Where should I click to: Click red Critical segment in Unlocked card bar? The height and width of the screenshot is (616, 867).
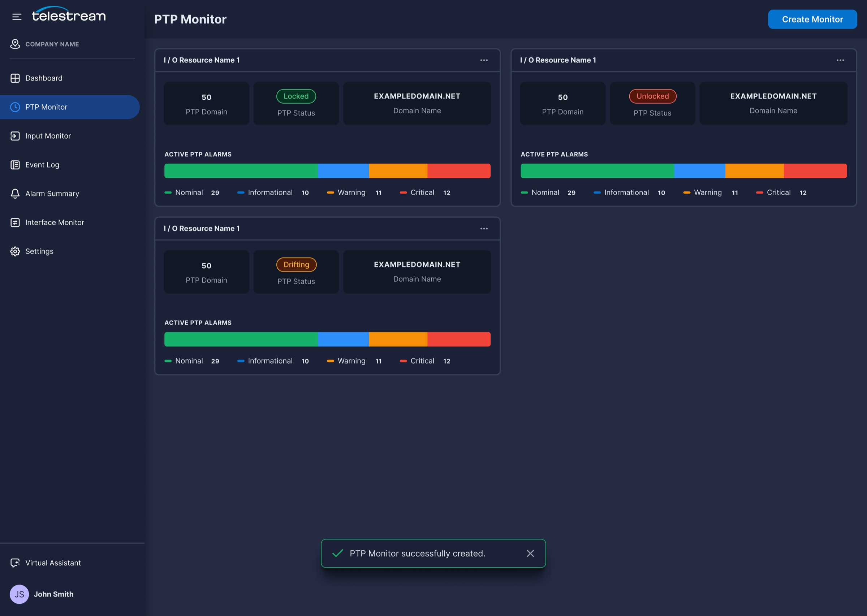815,171
